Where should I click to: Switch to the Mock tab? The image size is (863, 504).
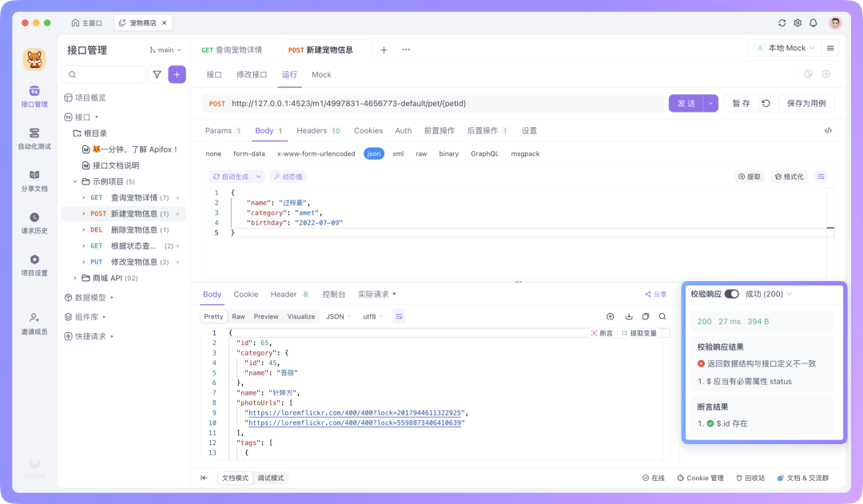[321, 74]
